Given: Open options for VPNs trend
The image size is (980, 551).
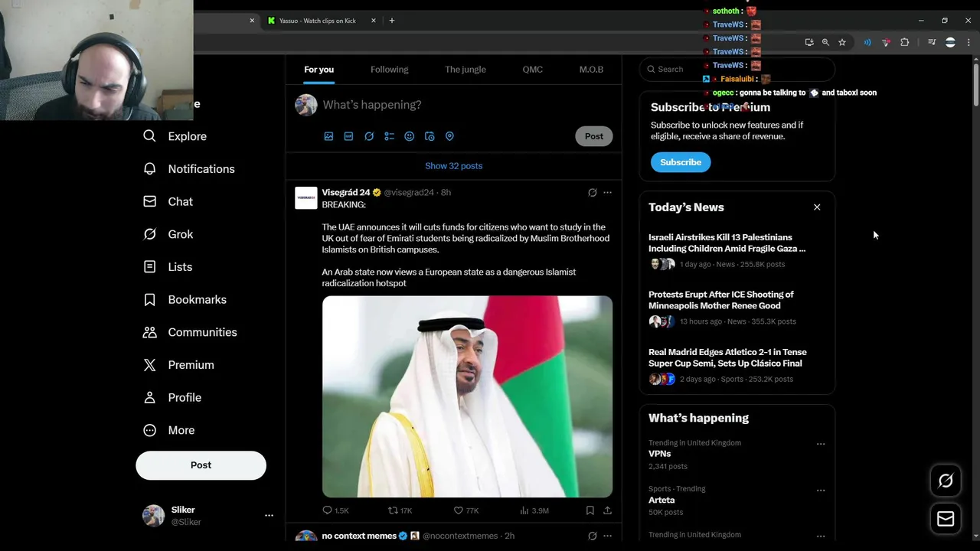Looking at the screenshot, I should coord(821,444).
